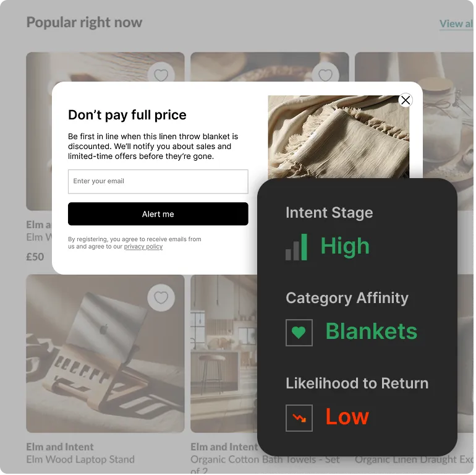The image size is (476, 475).
Task: Click the Blankets affinity label
Action: click(373, 333)
